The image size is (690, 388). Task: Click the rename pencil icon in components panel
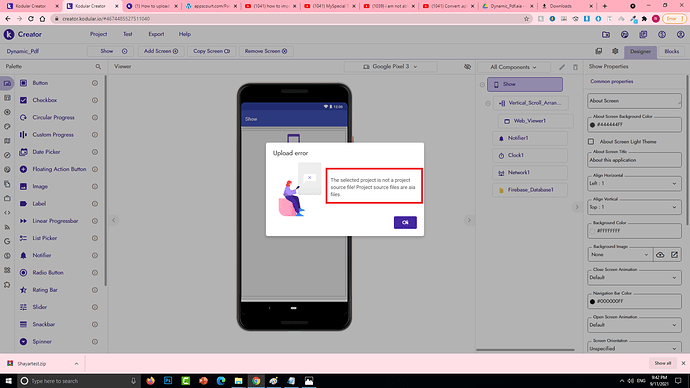click(562, 67)
